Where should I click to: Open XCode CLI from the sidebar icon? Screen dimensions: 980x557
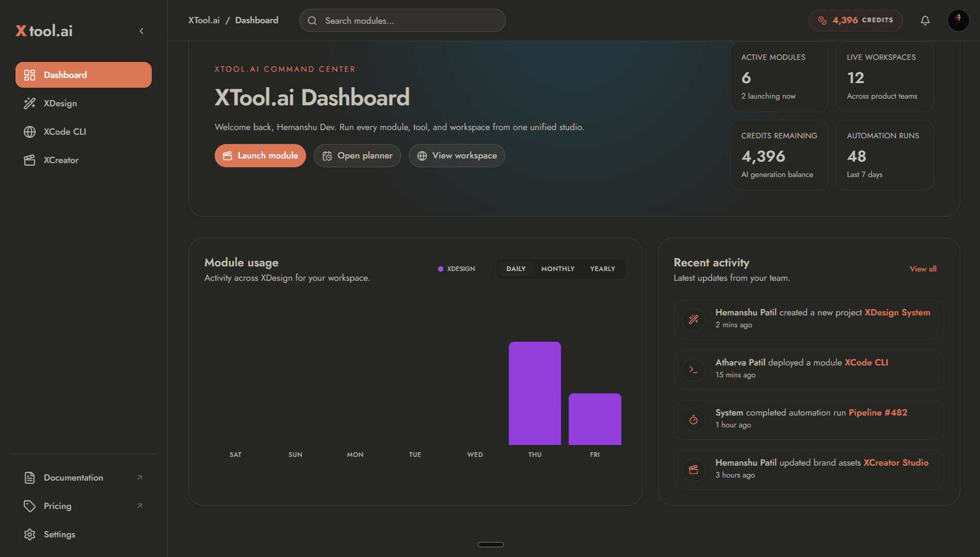30,132
